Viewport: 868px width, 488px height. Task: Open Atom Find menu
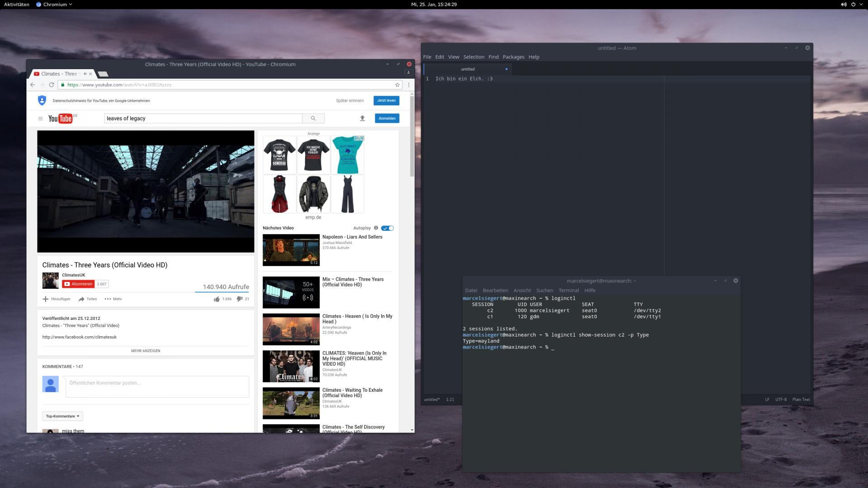click(x=493, y=57)
